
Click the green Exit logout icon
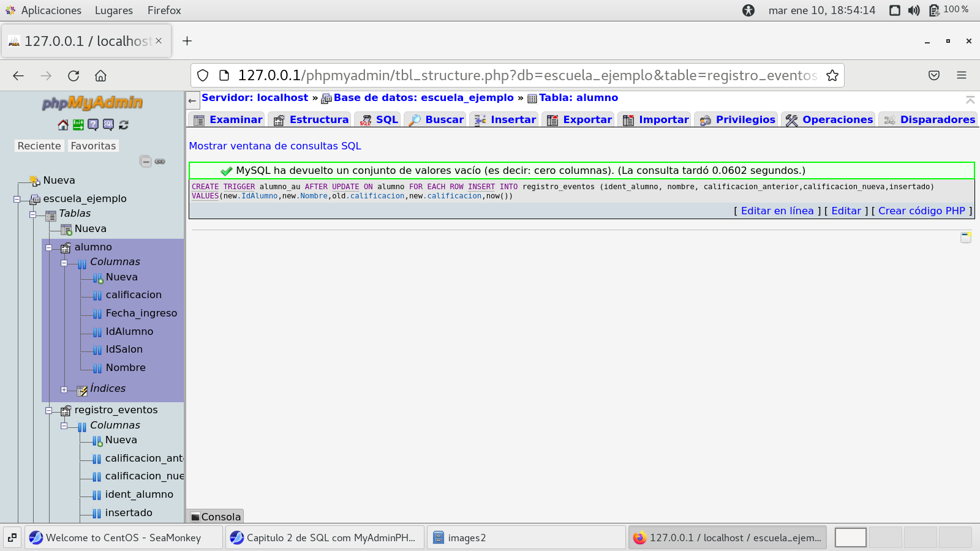pyautogui.click(x=78, y=125)
